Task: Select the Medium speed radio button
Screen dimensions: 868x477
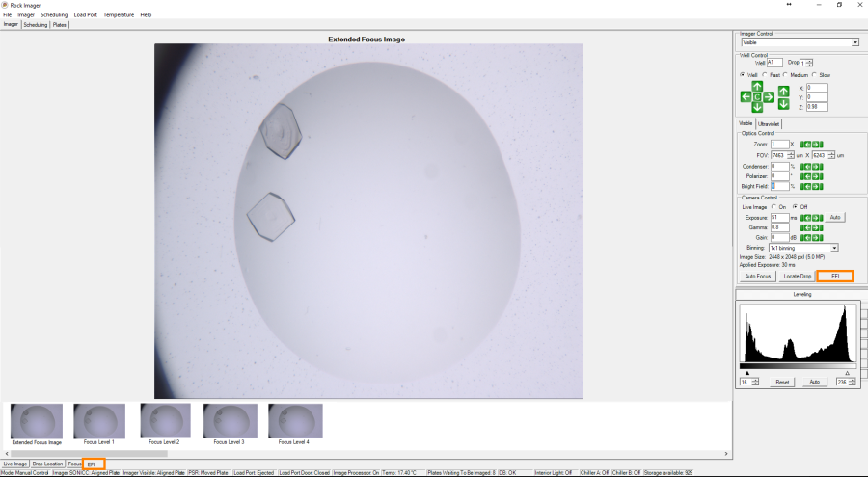Action: (x=785, y=75)
